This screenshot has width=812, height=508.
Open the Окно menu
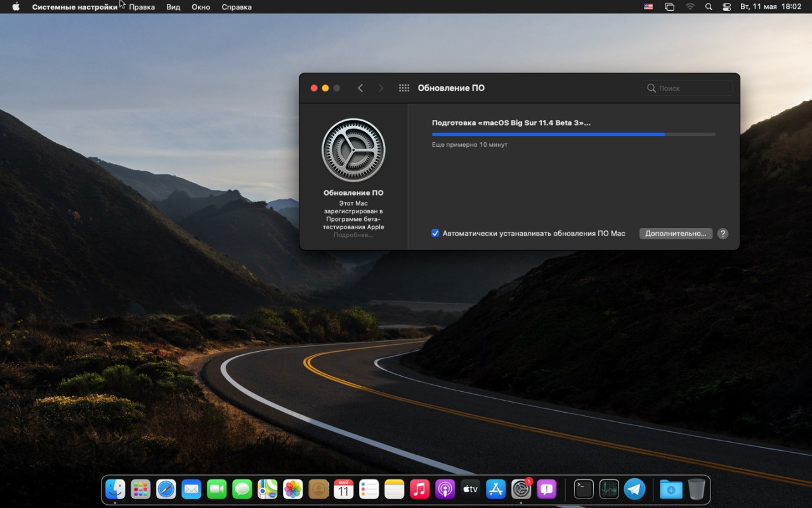[x=201, y=7]
